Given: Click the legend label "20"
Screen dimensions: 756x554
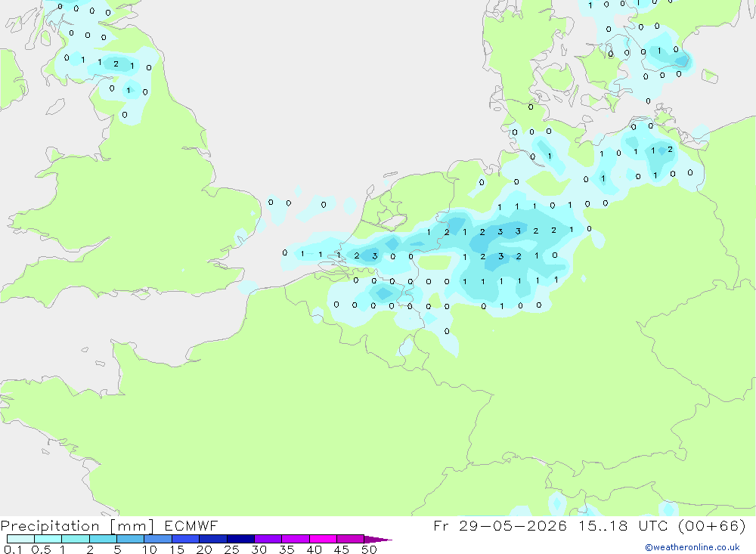Looking at the screenshot, I should pyautogui.click(x=204, y=549).
